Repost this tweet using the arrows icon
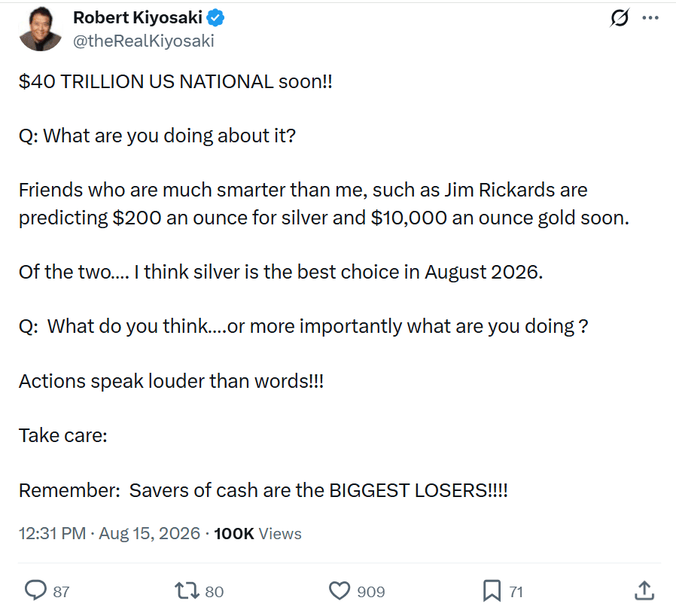 (x=187, y=590)
